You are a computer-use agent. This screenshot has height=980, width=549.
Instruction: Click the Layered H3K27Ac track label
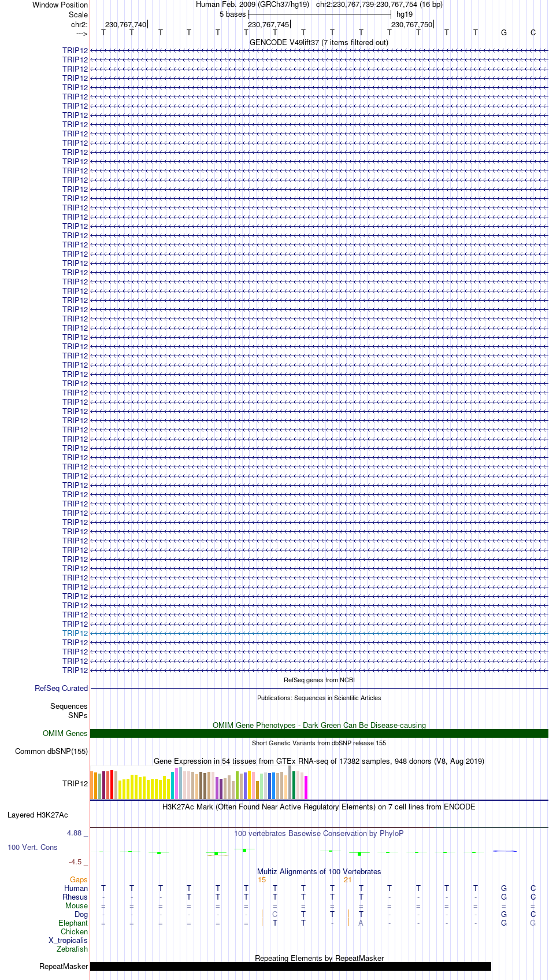point(38,815)
